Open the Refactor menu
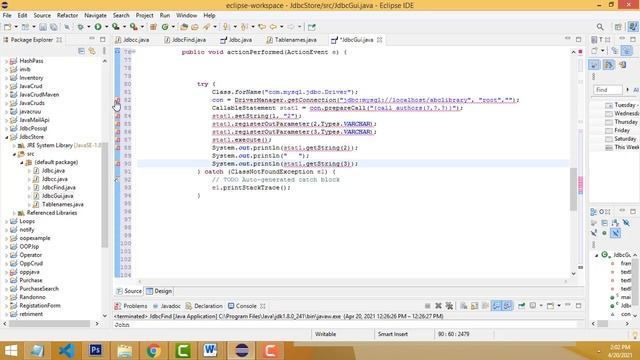The image size is (640, 360). pos(67,16)
